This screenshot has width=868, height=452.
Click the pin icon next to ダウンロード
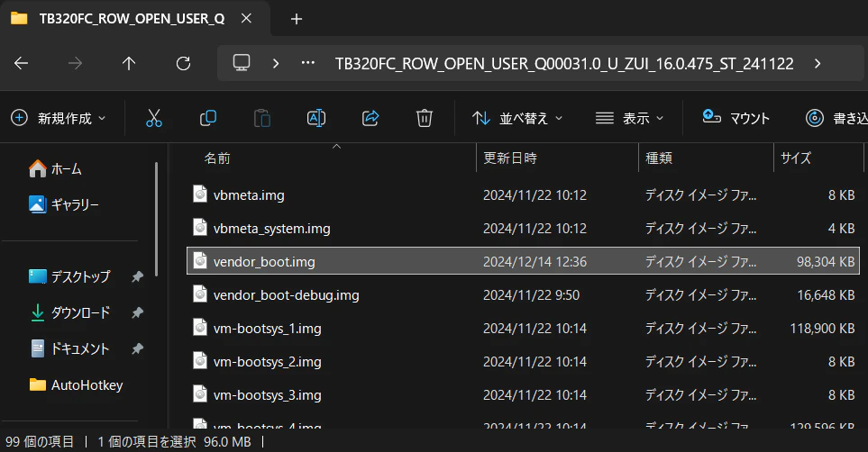coord(137,313)
